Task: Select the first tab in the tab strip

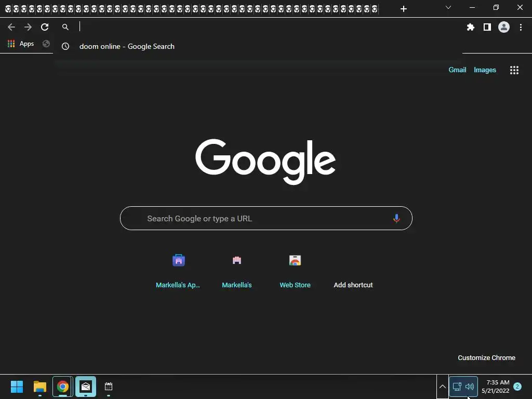Action: [8, 9]
